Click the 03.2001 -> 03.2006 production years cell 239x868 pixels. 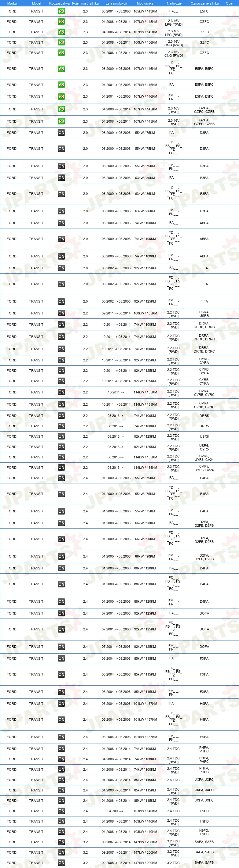click(x=116, y=11)
